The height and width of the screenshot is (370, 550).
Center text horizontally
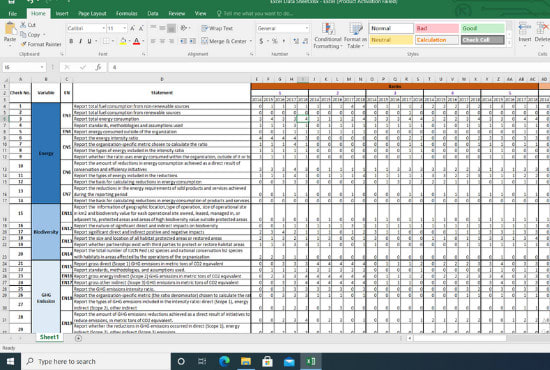click(x=162, y=41)
